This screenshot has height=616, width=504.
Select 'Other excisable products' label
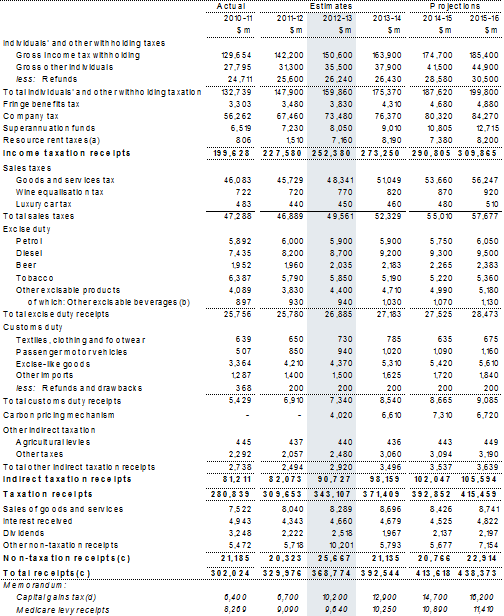click(68, 290)
